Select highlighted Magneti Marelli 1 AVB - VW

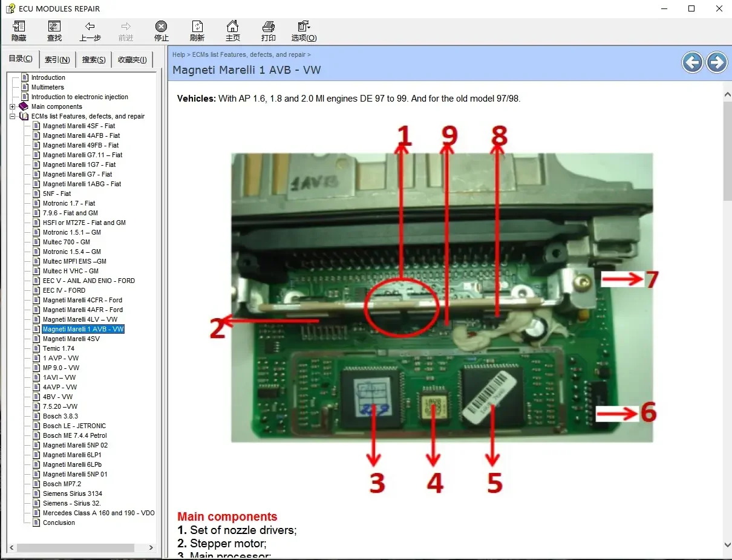pos(83,329)
